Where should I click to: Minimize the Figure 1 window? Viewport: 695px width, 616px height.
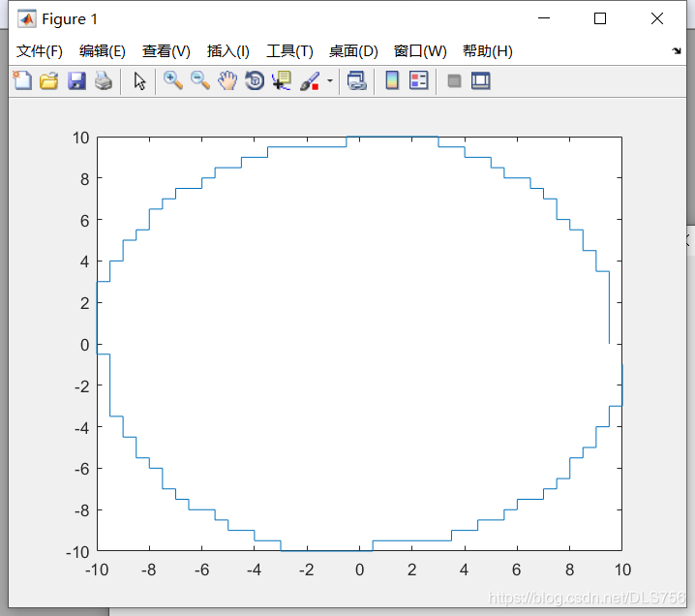(x=544, y=18)
